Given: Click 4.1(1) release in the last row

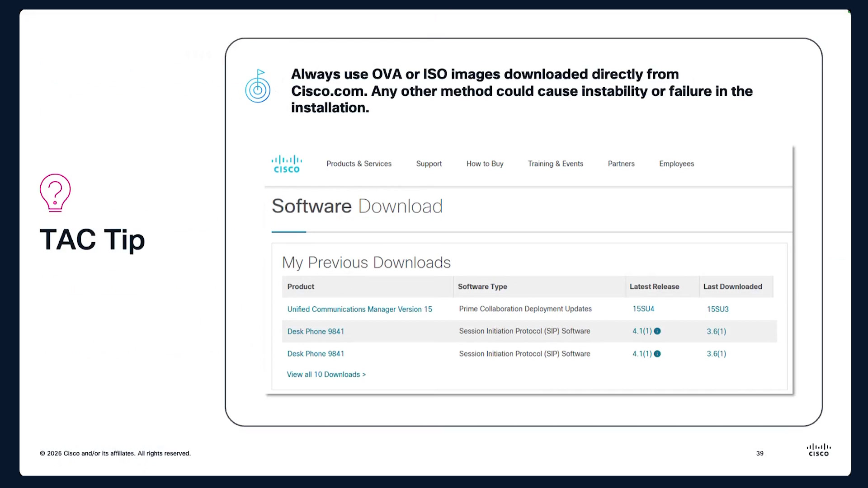Looking at the screenshot, I should [x=642, y=354].
